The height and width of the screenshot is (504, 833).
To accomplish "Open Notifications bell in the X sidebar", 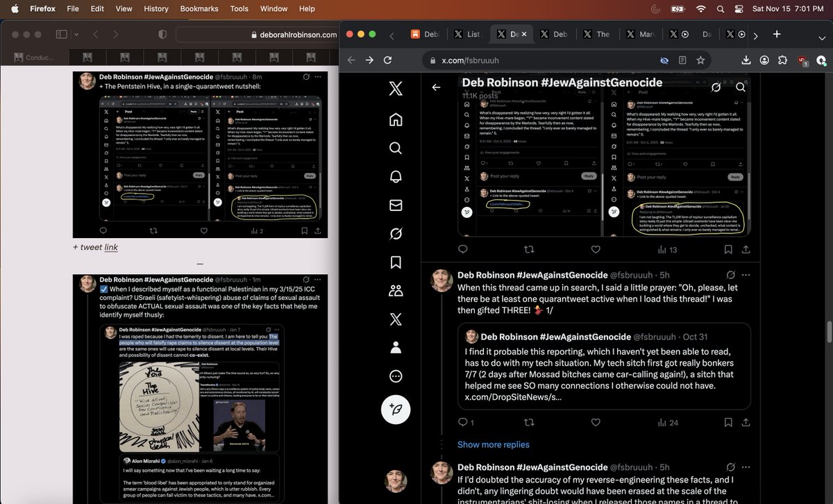I will tap(396, 176).
